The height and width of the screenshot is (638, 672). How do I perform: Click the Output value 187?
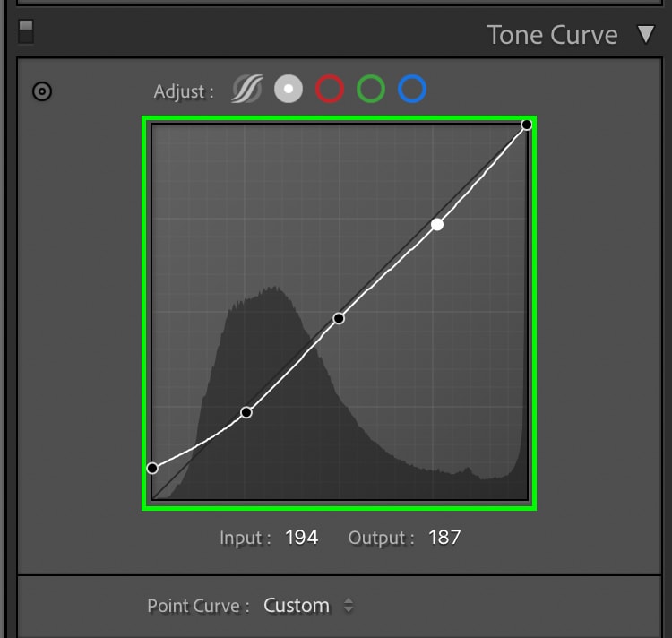tap(444, 538)
